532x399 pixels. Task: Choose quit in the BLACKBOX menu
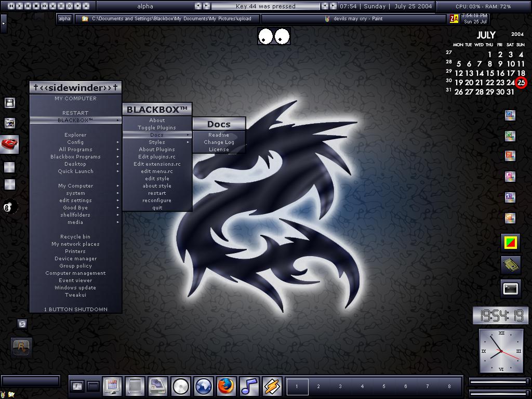point(157,208)
